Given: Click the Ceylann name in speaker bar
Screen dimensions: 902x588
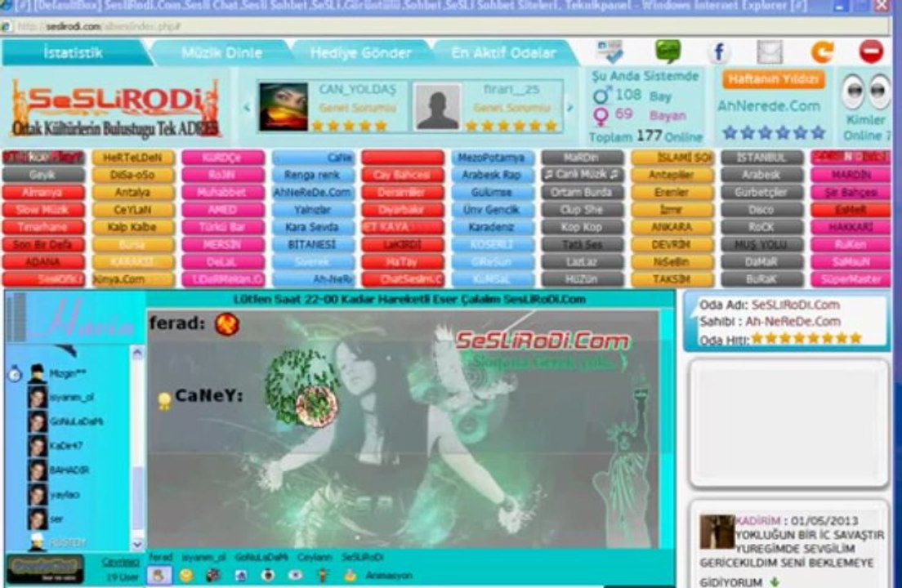Looking at the screenshot, I should point(315,557).
